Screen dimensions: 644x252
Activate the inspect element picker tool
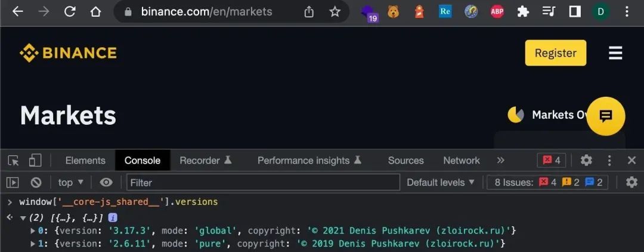[13, 160]
